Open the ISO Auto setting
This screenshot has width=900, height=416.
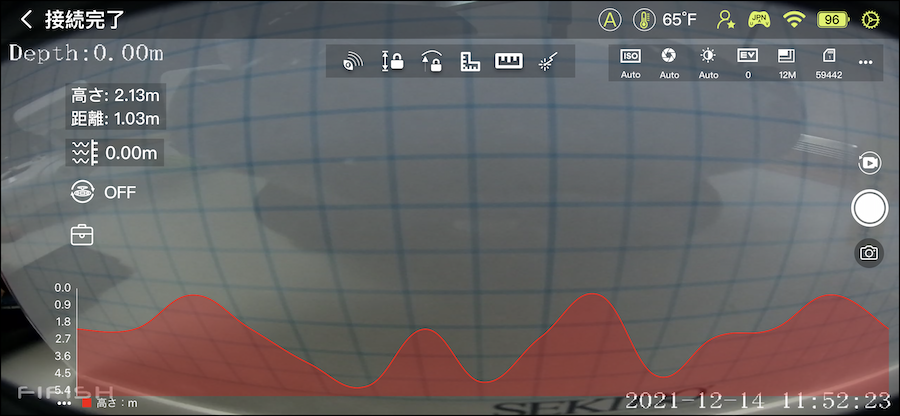click(630, 62)
